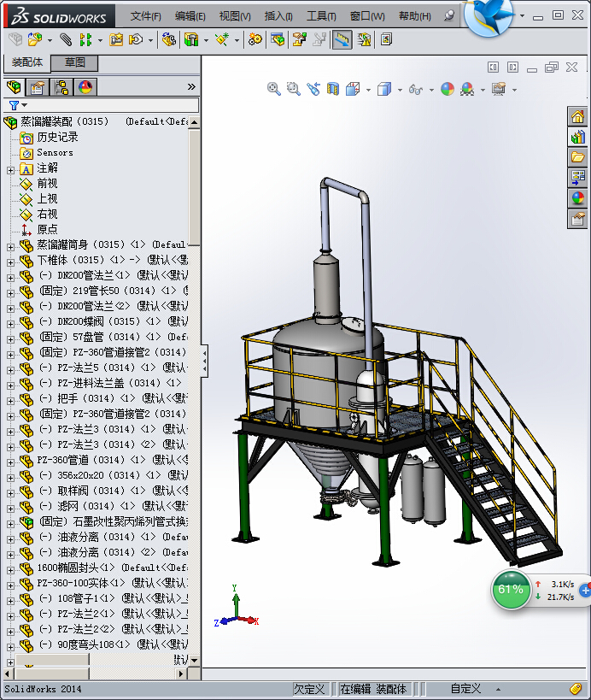The height and width of the screenshot is (700, 591).
Task: Open the Design Library task pane
Action: (577, 137)
